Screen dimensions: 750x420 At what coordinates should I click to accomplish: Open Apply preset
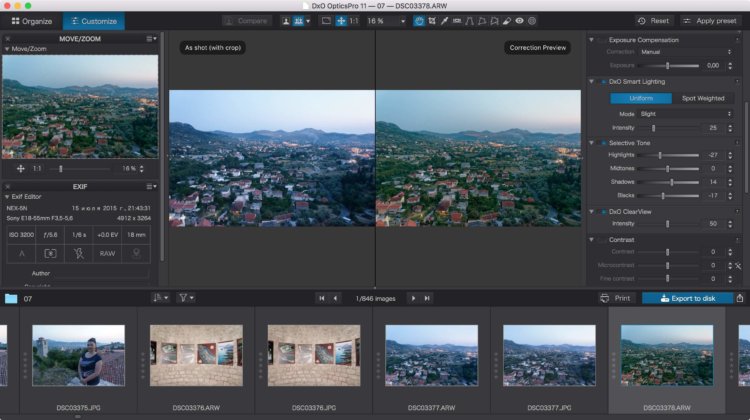tap(710, 21)
